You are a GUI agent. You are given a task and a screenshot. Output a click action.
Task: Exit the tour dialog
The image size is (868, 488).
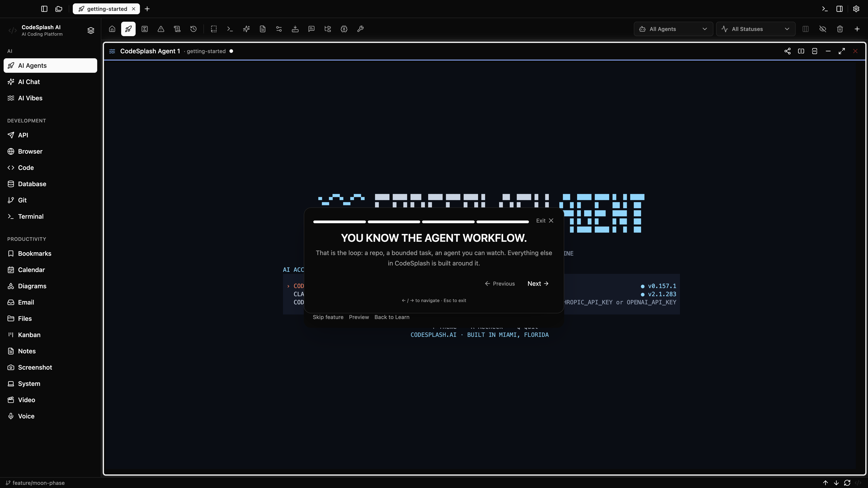point(545,221)
